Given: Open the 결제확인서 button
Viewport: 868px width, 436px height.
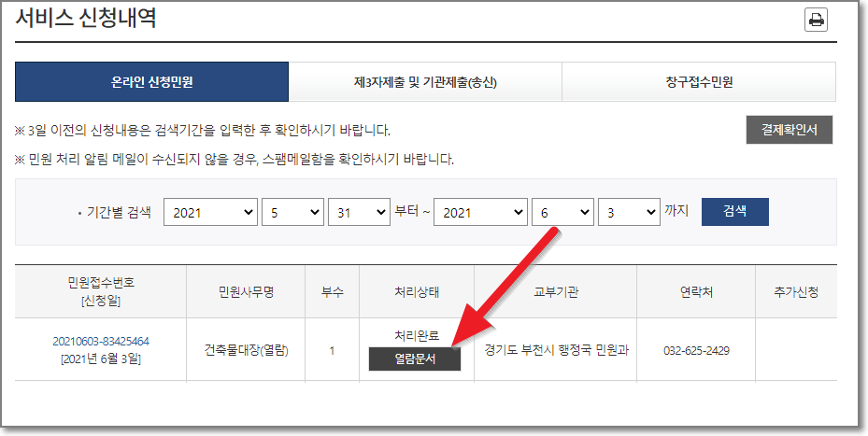Looking at the screenshot, I should tap(789, 130).
